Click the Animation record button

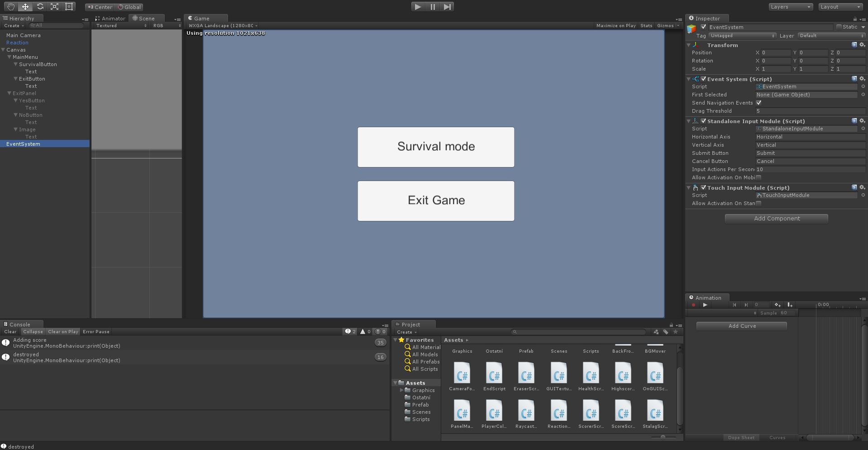click(693, 305)
